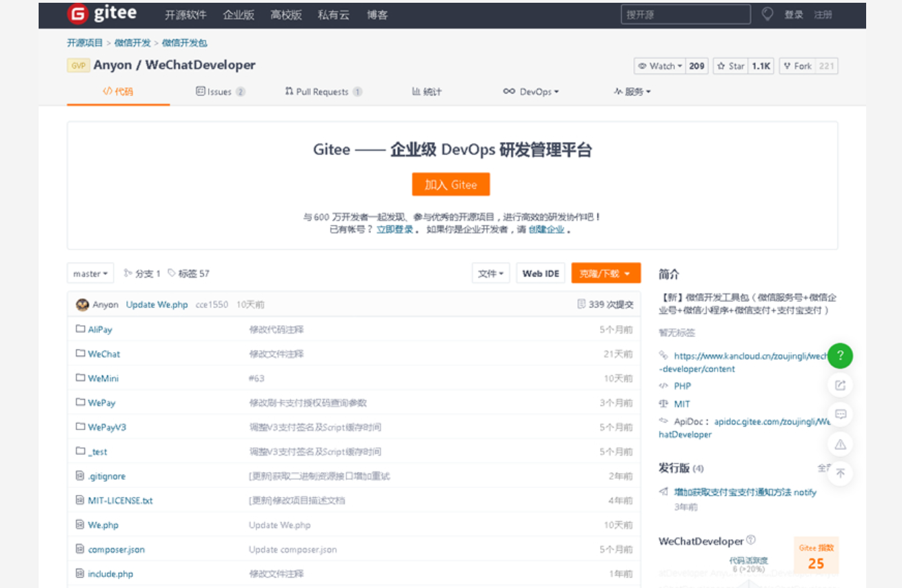Click the 开源项目 breadcrumb link
Image resolution: width=902 pixels, height=588 pixels.
(85, 43)
